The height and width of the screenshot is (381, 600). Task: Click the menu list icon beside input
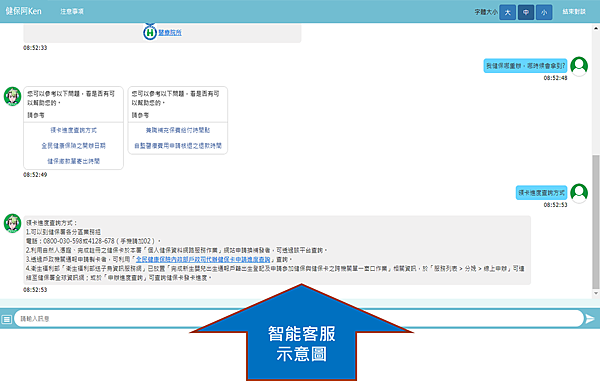coord(7,319)
